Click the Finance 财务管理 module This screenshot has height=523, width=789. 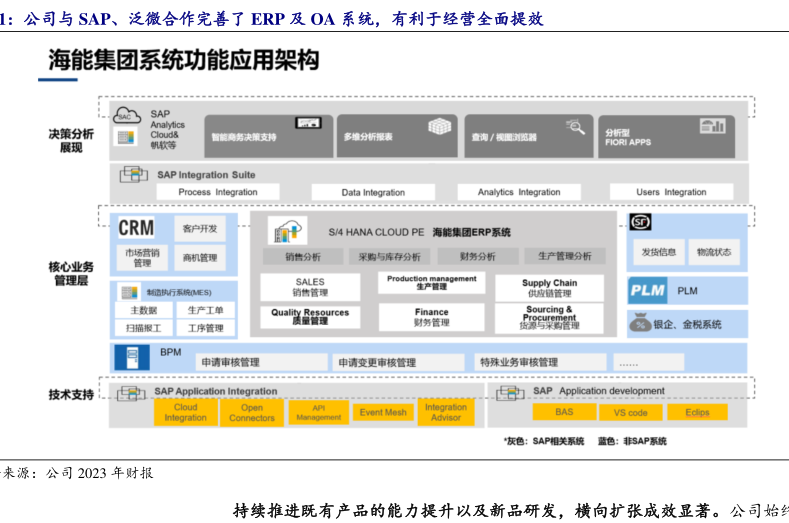[432, 317]
